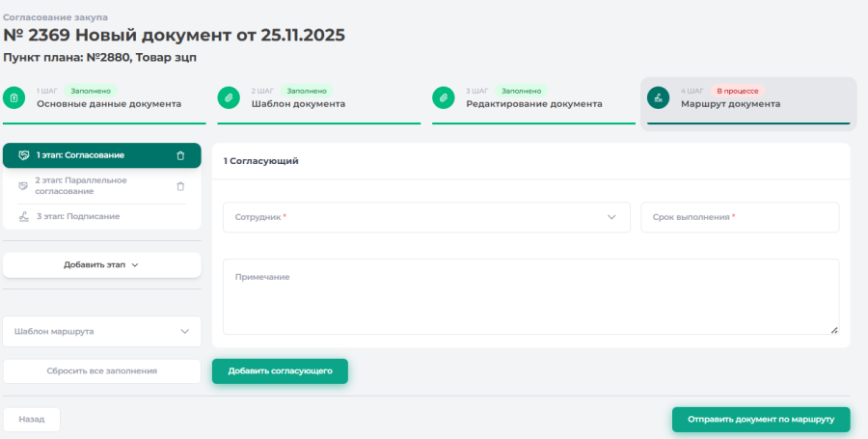868x439 pixels.
Task: Focus the Срок выполнения field
Action: point(739,217)
